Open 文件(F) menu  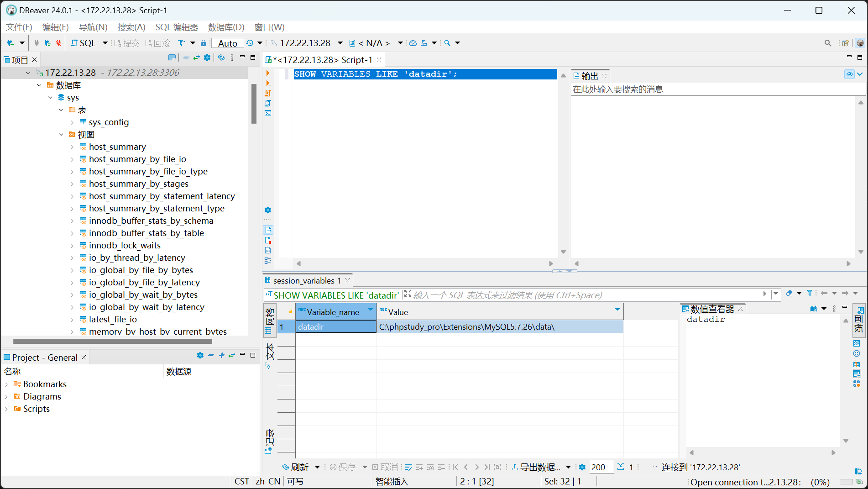click(x=19, y=27)
